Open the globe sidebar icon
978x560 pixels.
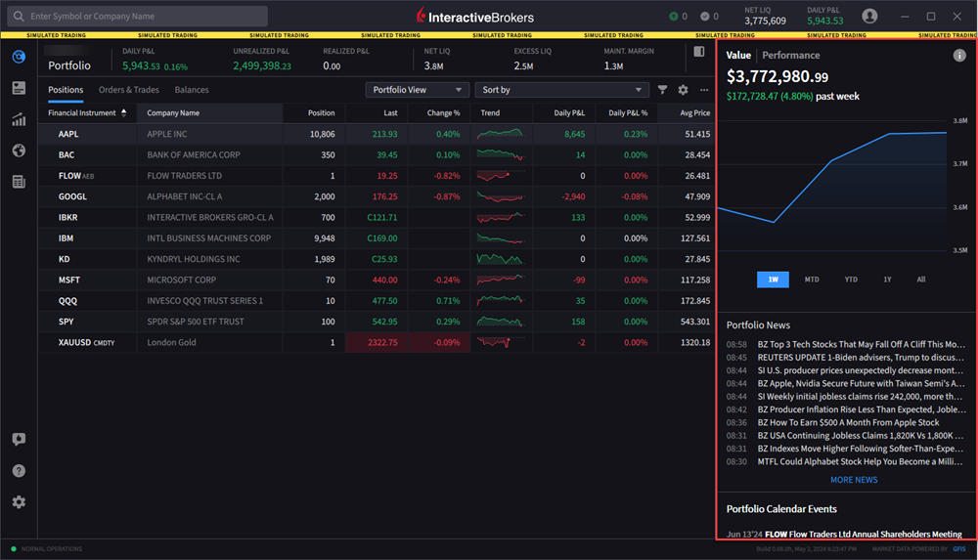19,151
